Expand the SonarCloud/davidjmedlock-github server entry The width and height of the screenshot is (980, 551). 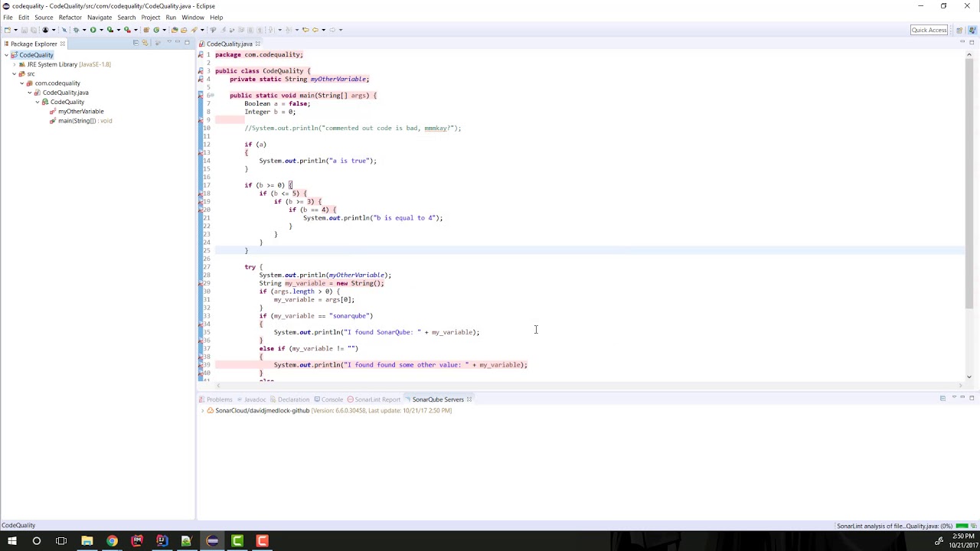pyautogui.click(x=202, y=411)
